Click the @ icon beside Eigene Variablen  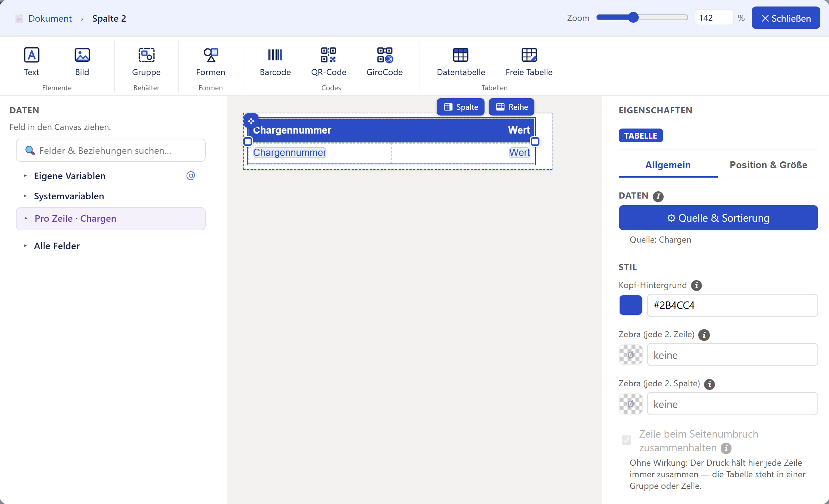pos(191,176)
